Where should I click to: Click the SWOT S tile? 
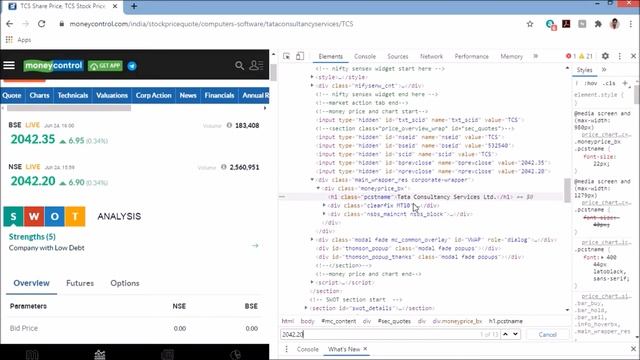[13, 216]
